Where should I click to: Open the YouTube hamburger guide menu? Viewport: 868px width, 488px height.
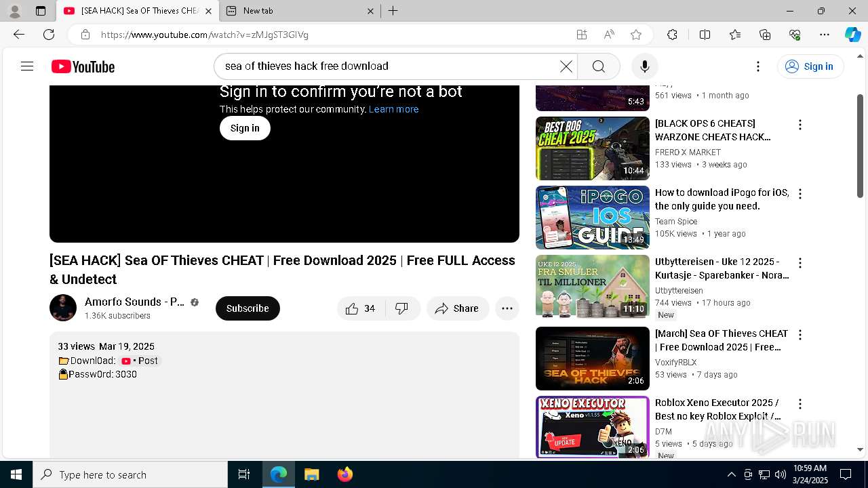(x=27, y=66)
